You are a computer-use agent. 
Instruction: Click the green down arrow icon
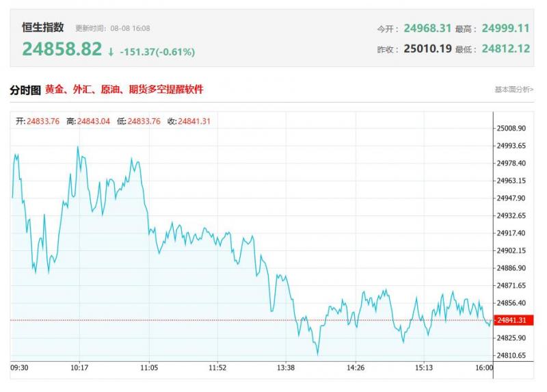111,52
